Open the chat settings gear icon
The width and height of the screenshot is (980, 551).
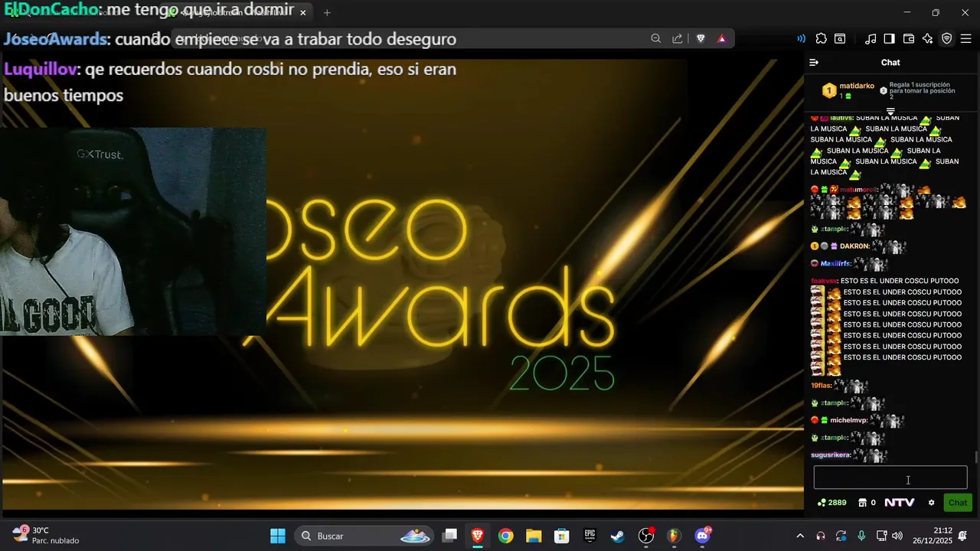[x=932, y=503]
